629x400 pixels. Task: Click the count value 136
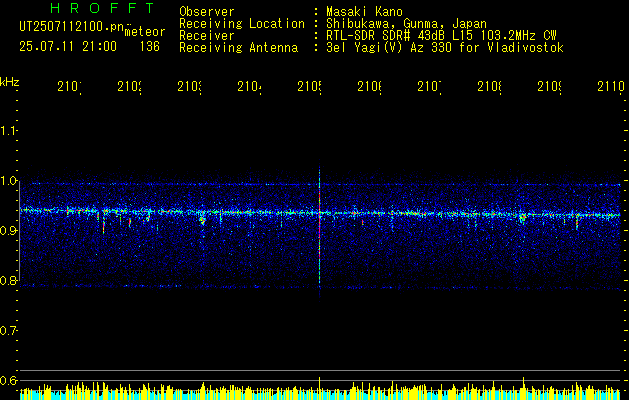(x=150, y=47)
